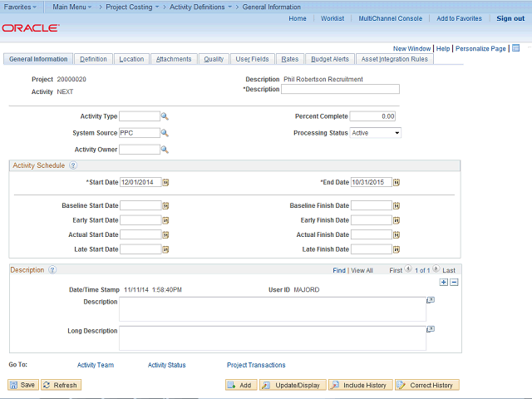Open the Baseline Finish Date calendar

coord(397,205)
